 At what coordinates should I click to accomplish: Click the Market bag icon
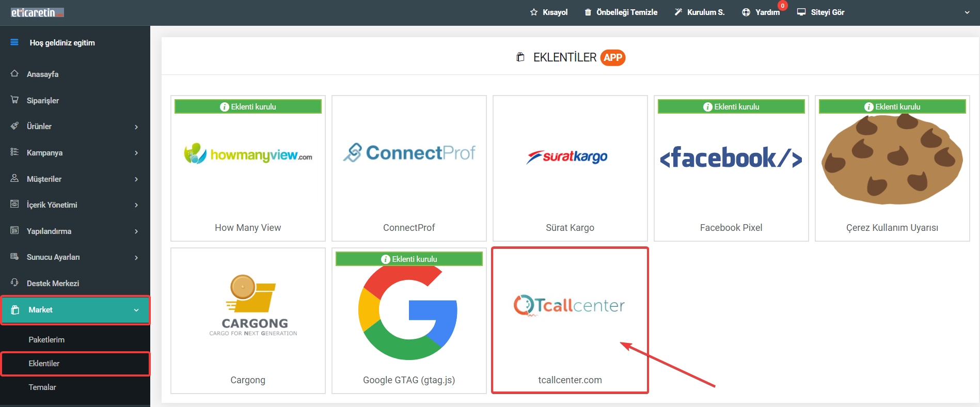[x=15, y=310]
